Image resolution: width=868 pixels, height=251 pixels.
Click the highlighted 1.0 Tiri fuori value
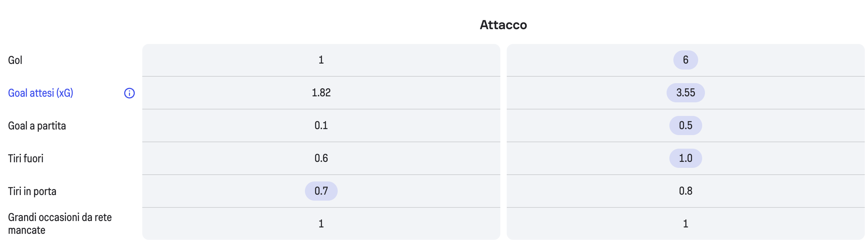coord(685,158)
